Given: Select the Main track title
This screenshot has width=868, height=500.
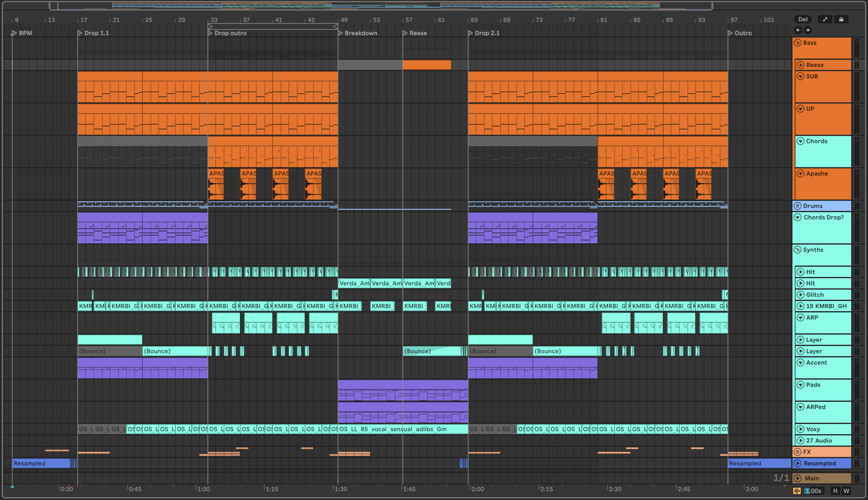Looking at the screenshot, I should 812,478.
